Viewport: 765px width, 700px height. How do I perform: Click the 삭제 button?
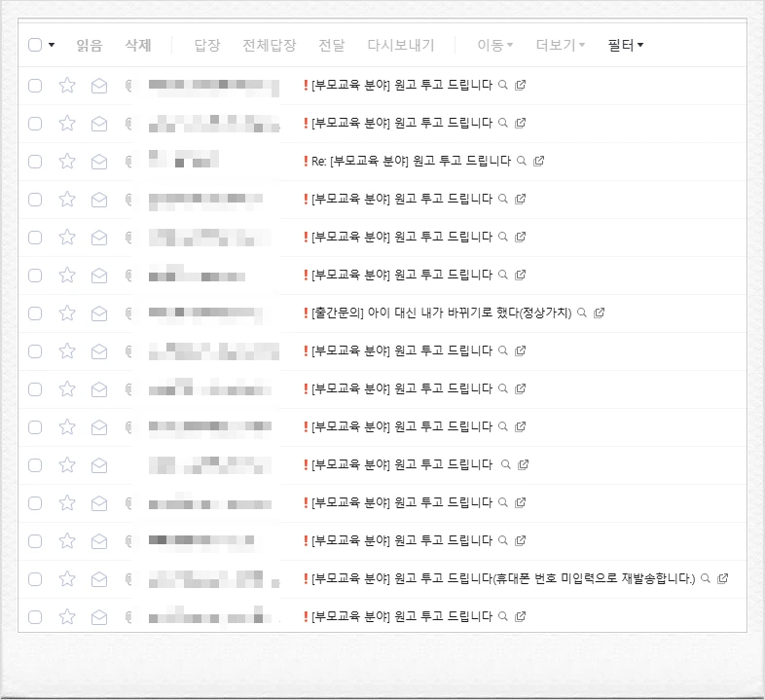tap(138, 46)
